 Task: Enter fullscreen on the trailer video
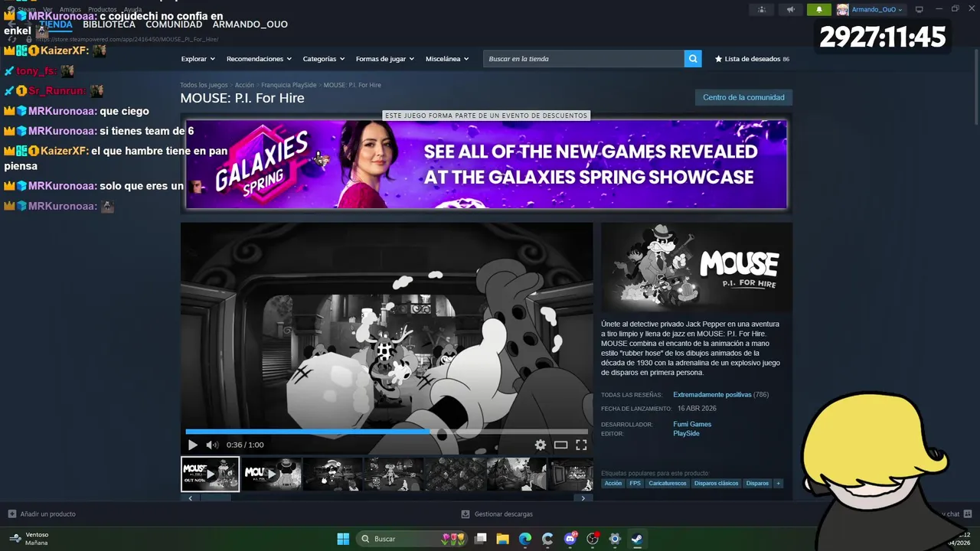581,445
